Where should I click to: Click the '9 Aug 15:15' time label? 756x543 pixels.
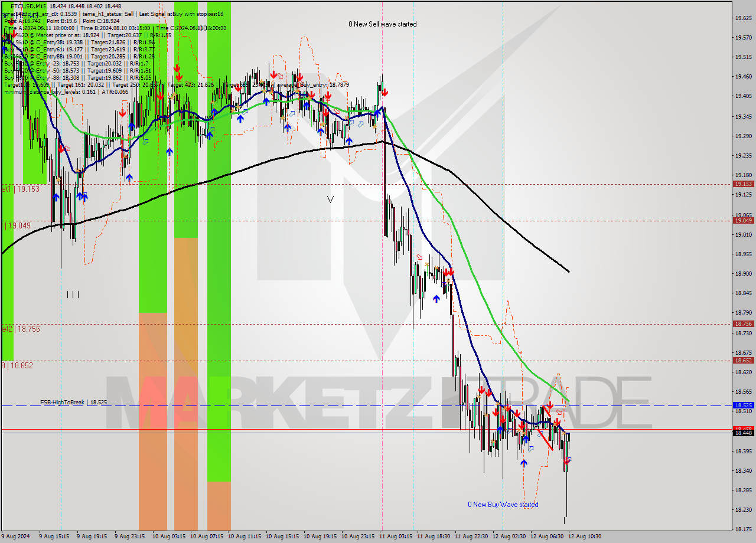pos(54,537)
